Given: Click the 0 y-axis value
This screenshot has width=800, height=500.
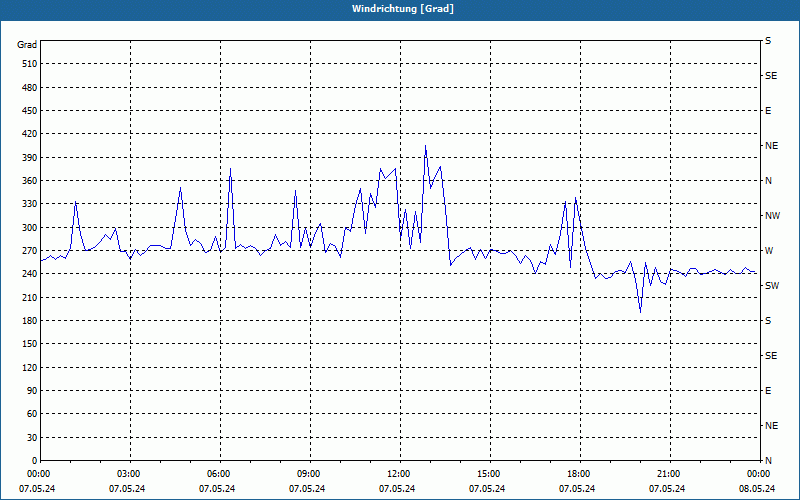Looking at the screenshot, I should [34, 461].
